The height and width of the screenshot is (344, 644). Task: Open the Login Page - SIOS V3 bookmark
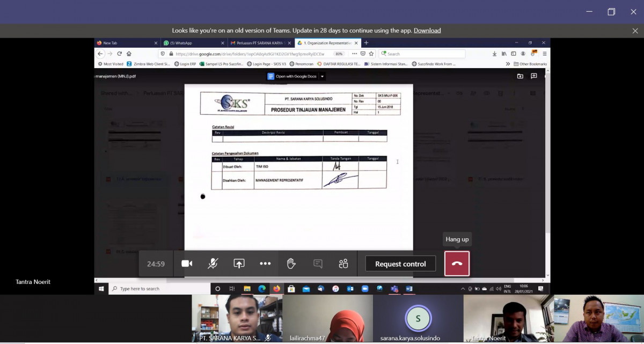pyautogui.click(x=267, y=64)
